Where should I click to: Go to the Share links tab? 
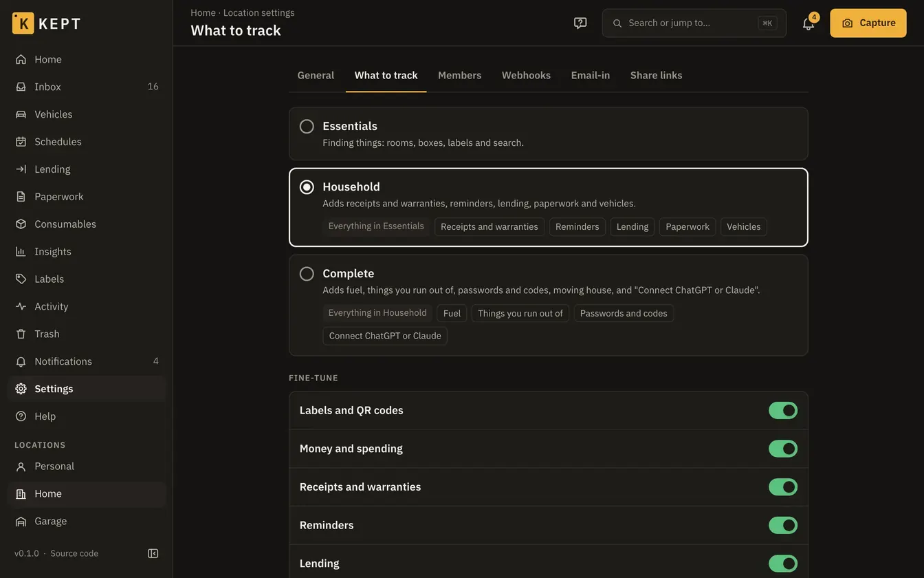657,75
